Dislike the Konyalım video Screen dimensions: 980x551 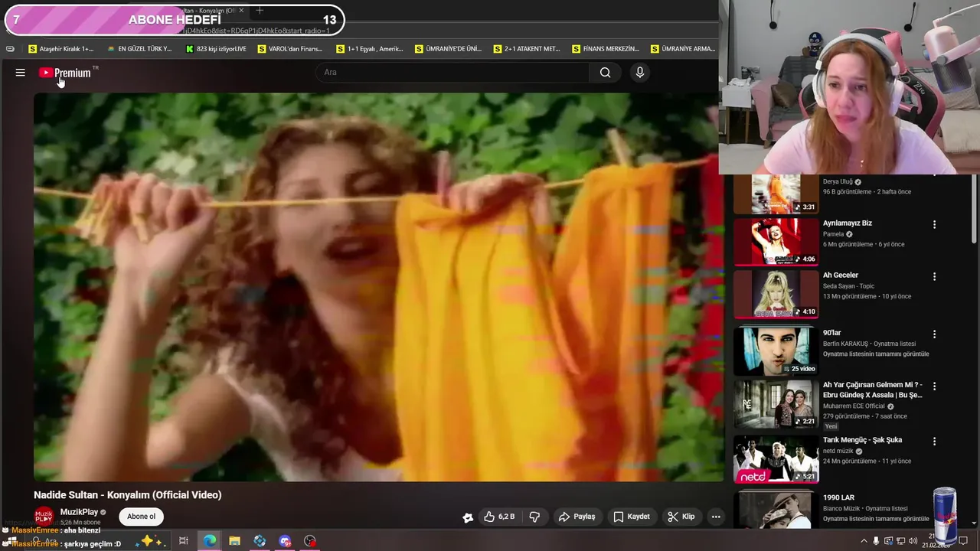coord(534,517)
